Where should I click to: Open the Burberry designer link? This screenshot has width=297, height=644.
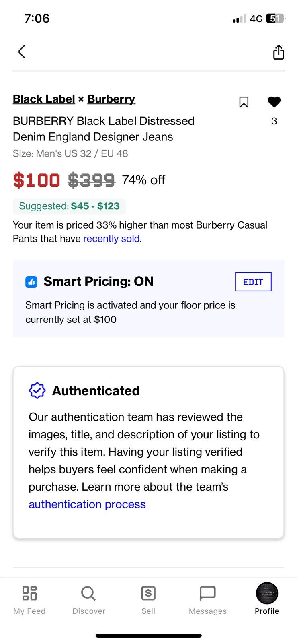[x=111, y=99]
